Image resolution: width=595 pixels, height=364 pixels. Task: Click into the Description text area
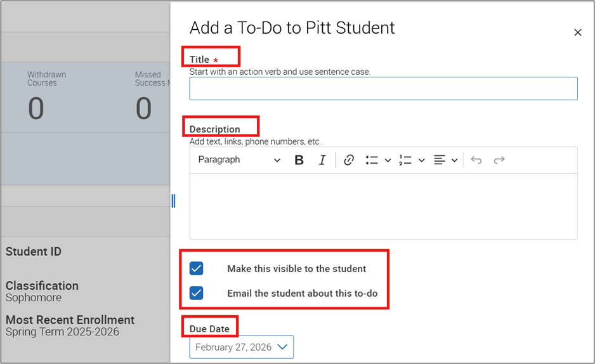click(x=383, y=206)
